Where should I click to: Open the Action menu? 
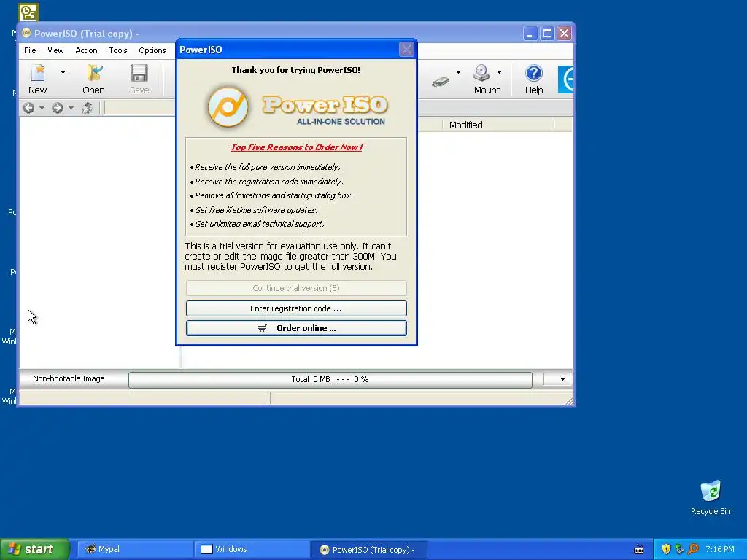86,50
